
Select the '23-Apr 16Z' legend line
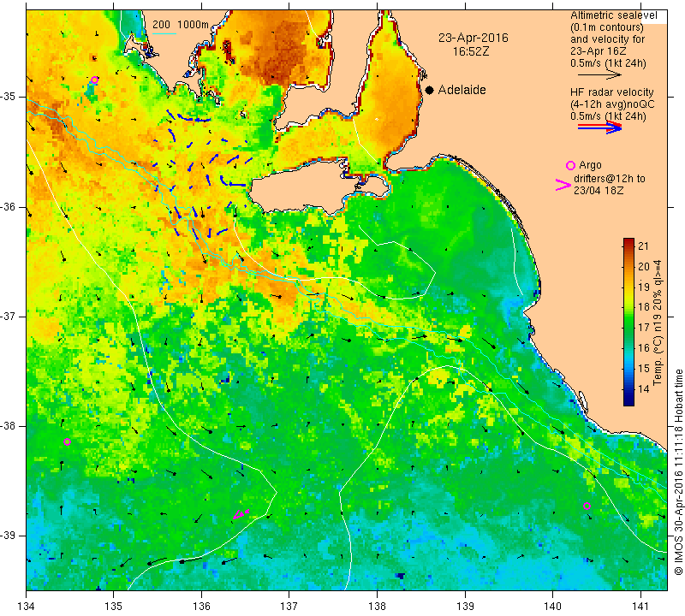click(598, 51)
